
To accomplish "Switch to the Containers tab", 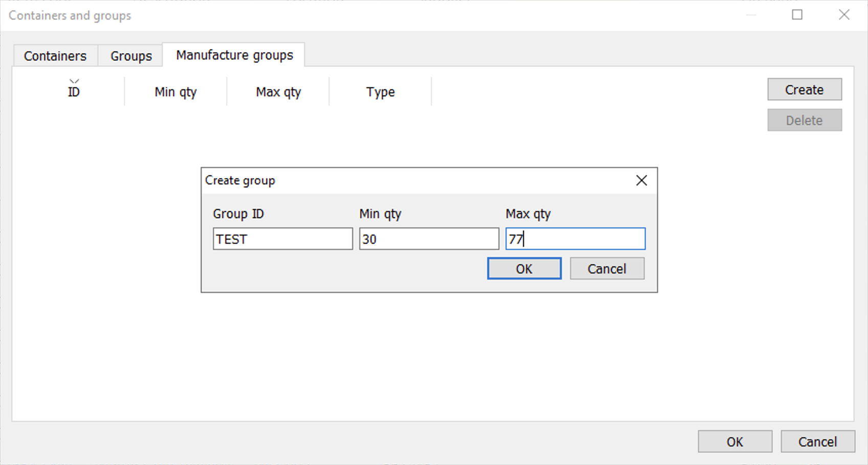I will coord(55,56).
